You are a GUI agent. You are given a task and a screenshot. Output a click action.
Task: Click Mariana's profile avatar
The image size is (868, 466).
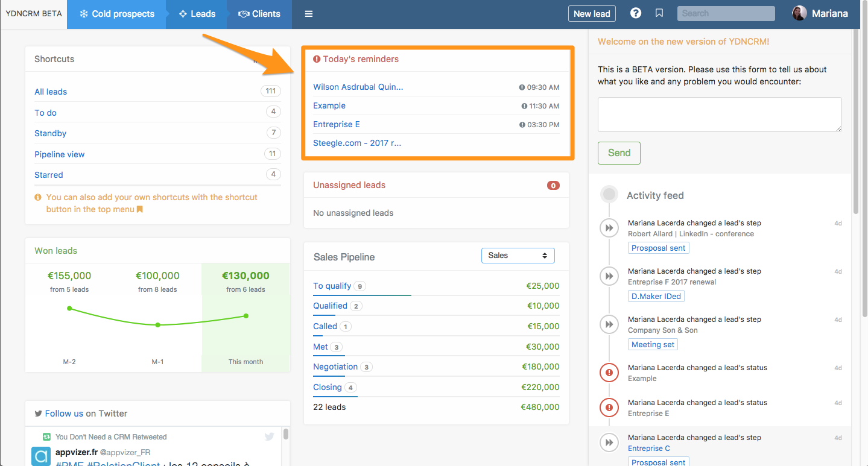point(799,13)
